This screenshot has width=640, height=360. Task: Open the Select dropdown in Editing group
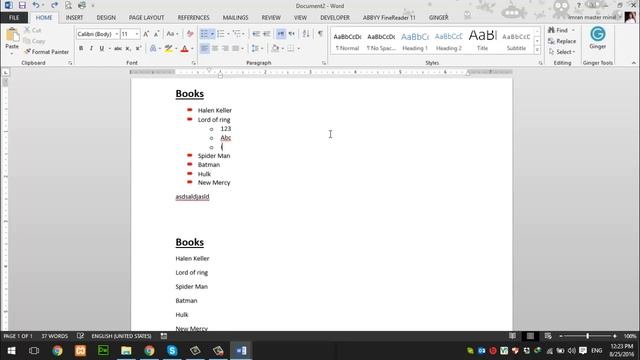click(562, 52)
